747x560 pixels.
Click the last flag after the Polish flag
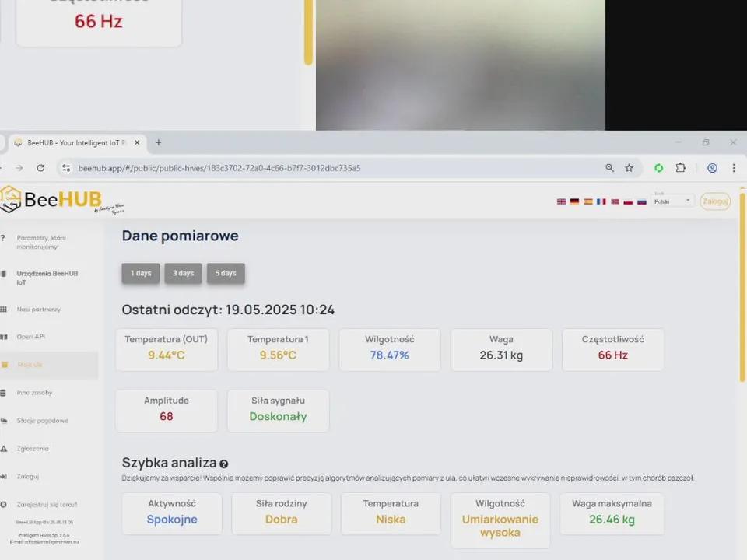coord(642,202)
